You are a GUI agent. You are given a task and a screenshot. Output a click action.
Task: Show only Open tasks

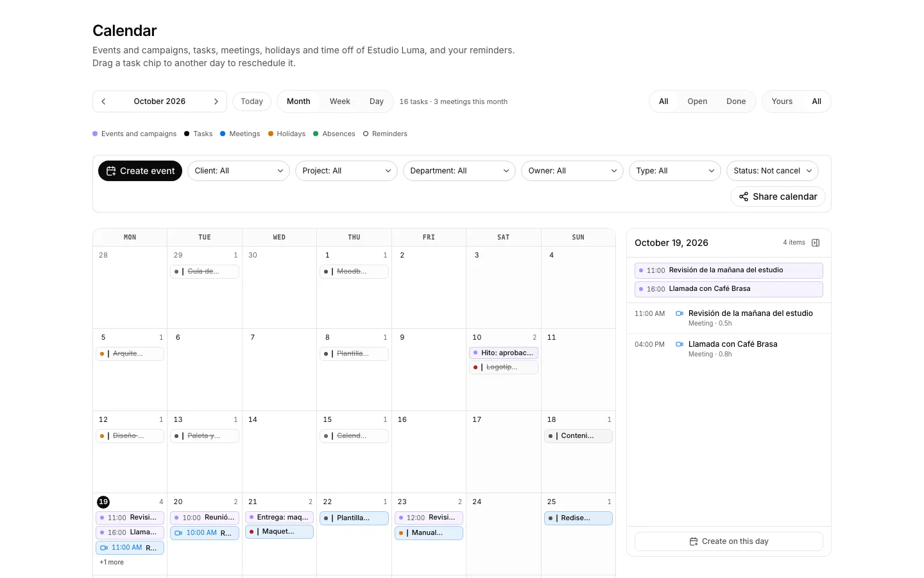(697, 101)
